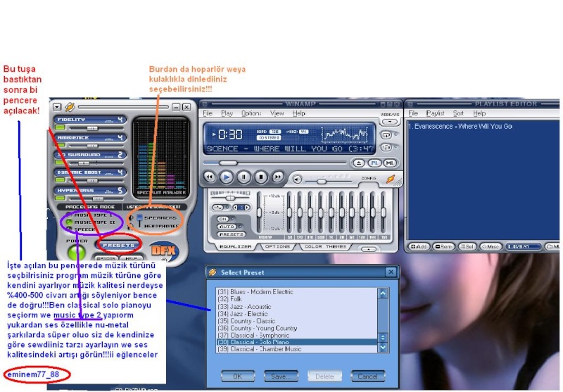The height and width of the screenshot is (392, 563).
Task: Open DFX Help button
Action: point(131,258)
